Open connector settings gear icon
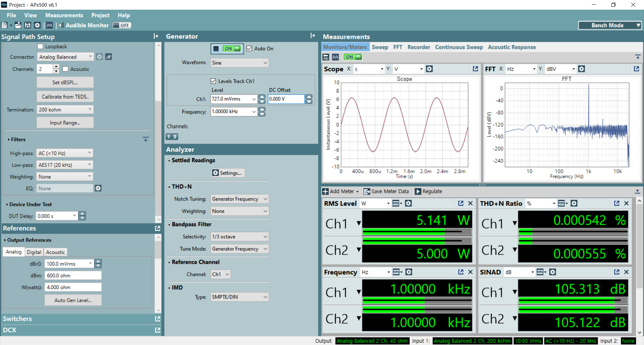Screen dimensions: 644x345 [x=99, y=57]
